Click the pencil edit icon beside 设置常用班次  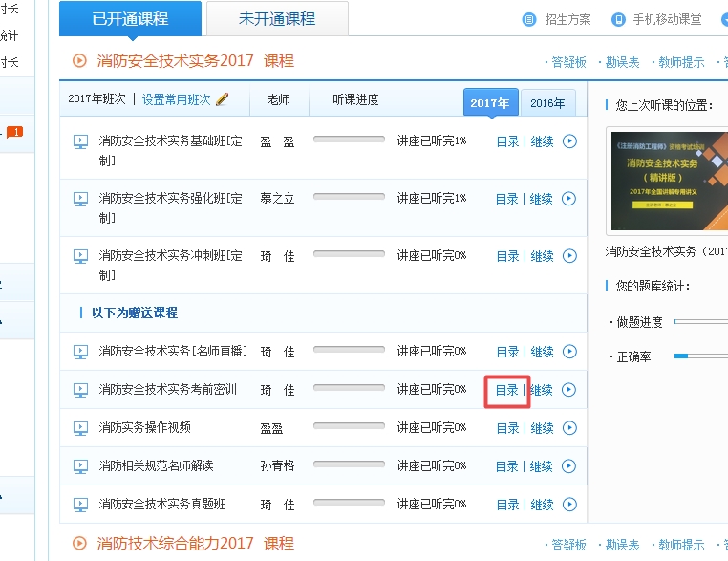click(223, 99)
